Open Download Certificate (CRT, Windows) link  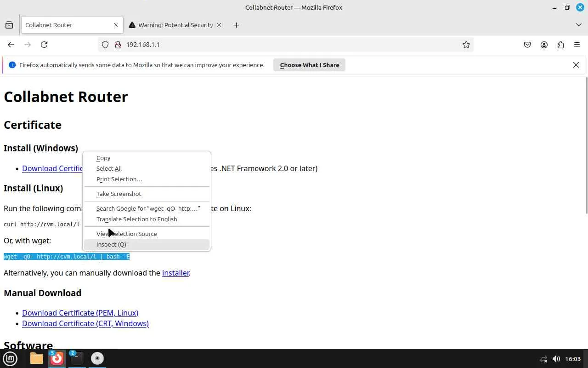coord(85,323)
